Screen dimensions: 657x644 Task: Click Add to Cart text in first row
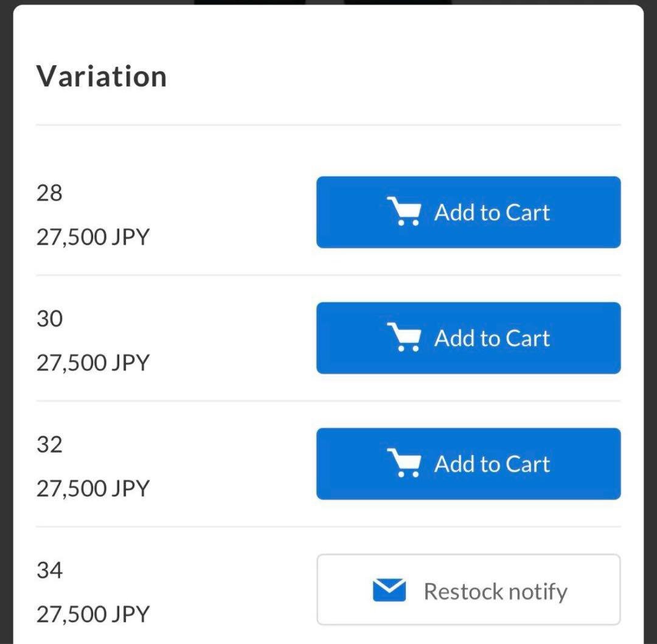[x=492, y=212]
